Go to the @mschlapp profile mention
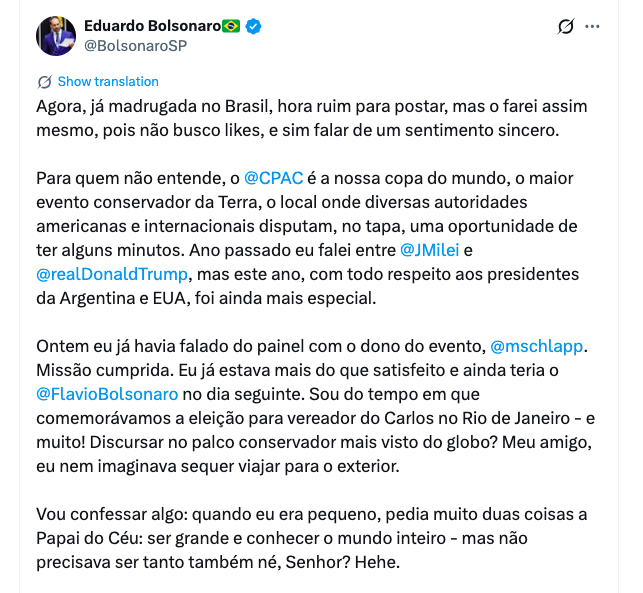Image resolution: width=643 pixels, height=593 pixels. pyautogui.click(x=536, y=346)
